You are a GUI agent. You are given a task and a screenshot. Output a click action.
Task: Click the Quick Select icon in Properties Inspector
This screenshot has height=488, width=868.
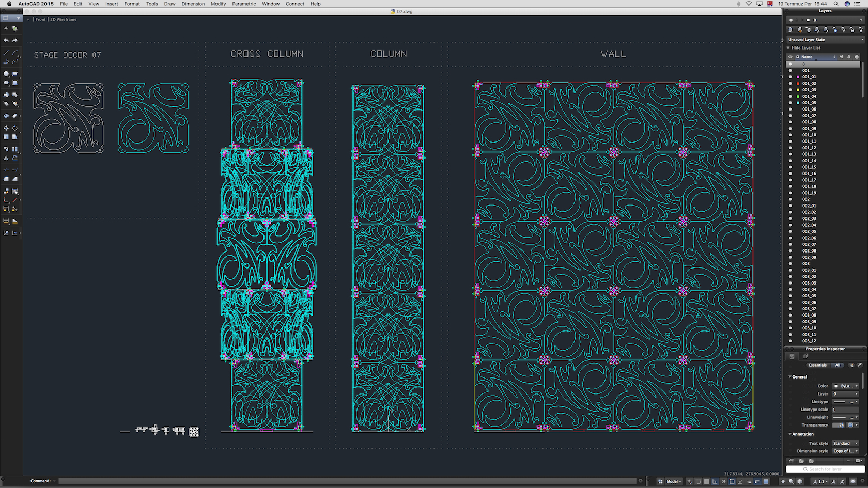851,365
